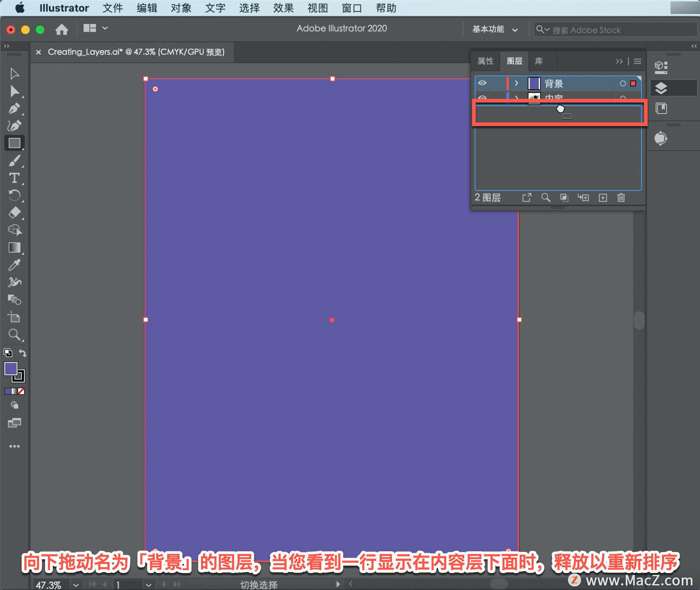700x590 pixels.
Task: Select the Paintbrush tool
Action: pos(14,161)
